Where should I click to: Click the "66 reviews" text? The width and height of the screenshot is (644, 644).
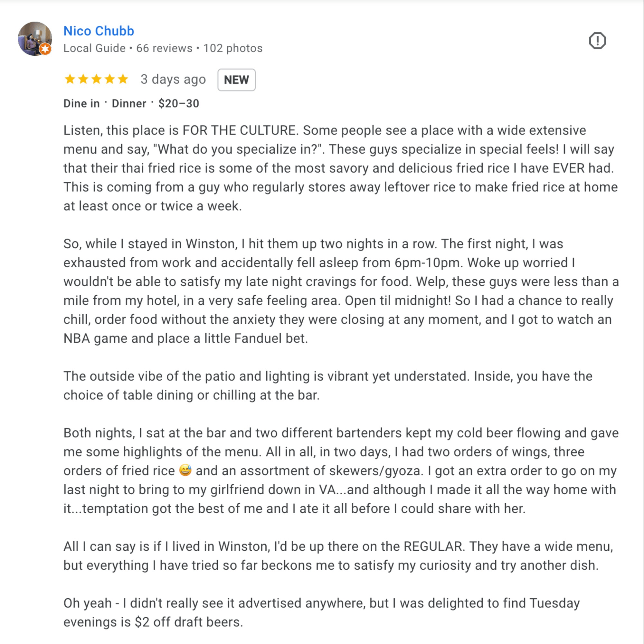pos(164,48)
